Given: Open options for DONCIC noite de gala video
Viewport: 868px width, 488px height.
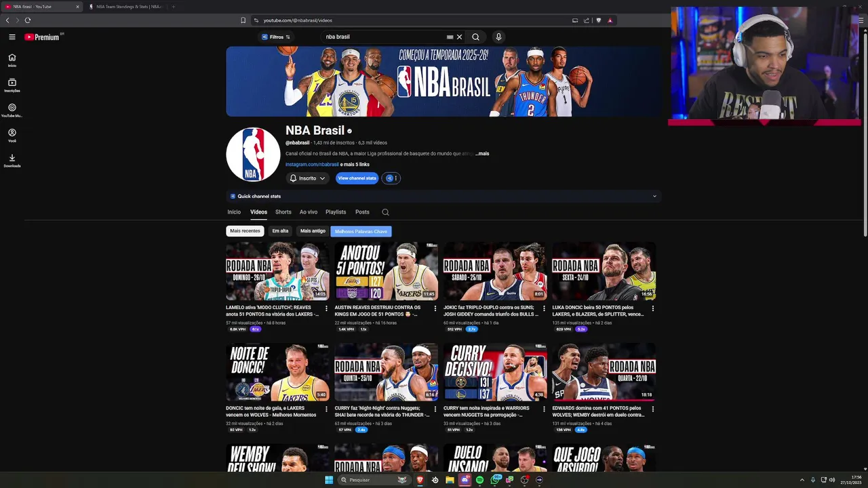Looking at the screenshot, I should tap(326, 409).
